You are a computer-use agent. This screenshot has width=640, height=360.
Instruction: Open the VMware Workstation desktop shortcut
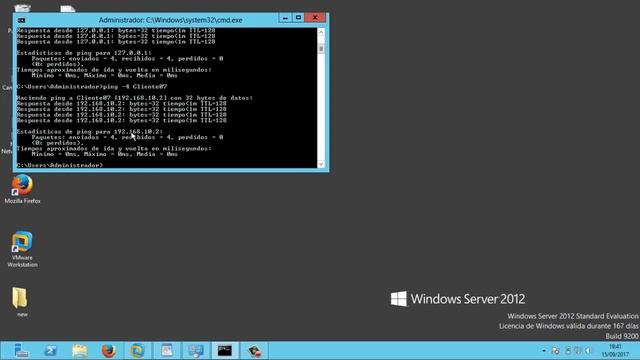22,249
